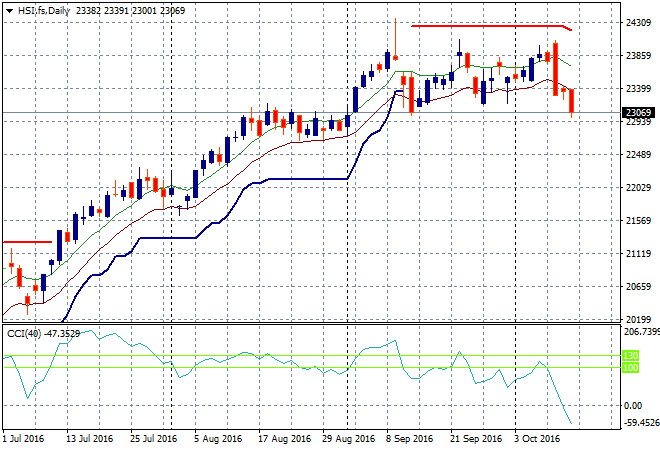This screenshot has height=450, width=660.
Task: Click the CCI axis value 206.7399
Action: click(x=641, y=332)
